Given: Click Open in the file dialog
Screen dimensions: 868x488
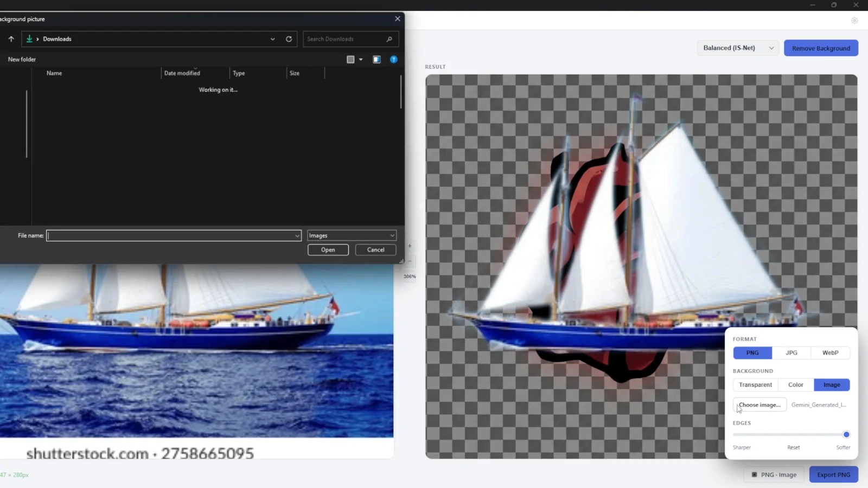Looking at the screenshot, I should tap(328, 250).
